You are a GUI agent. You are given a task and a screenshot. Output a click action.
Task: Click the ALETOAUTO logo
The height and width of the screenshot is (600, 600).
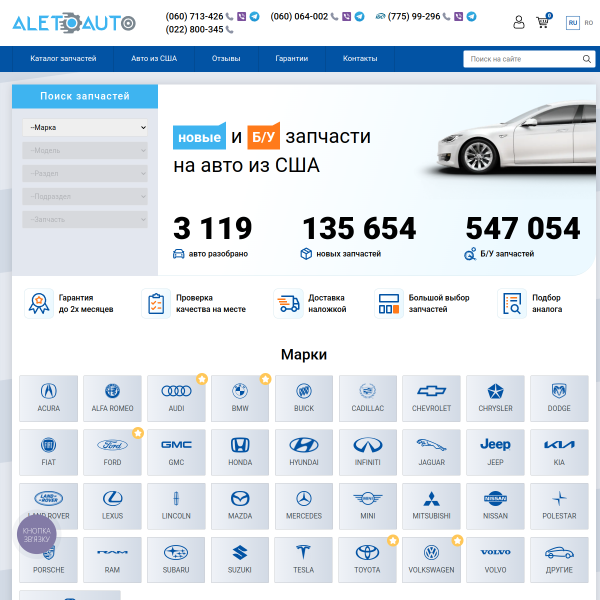pyautogui.click(x=74, y=23)
